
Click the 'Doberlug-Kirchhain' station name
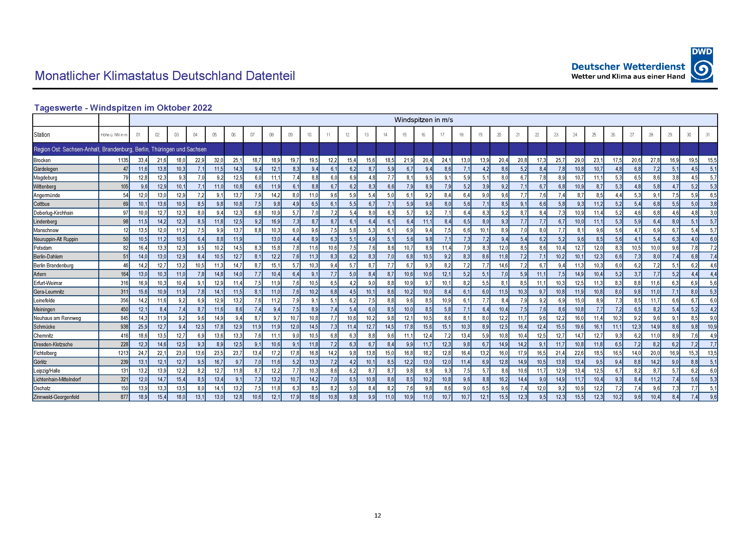[53, 213]
